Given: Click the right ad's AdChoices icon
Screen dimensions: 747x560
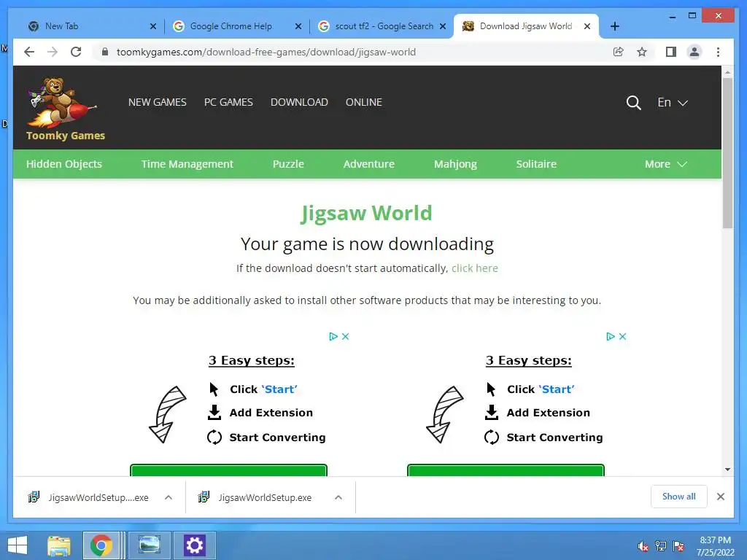Looking at the screenshot, I should pyautogui.click(x=611, y=336).
